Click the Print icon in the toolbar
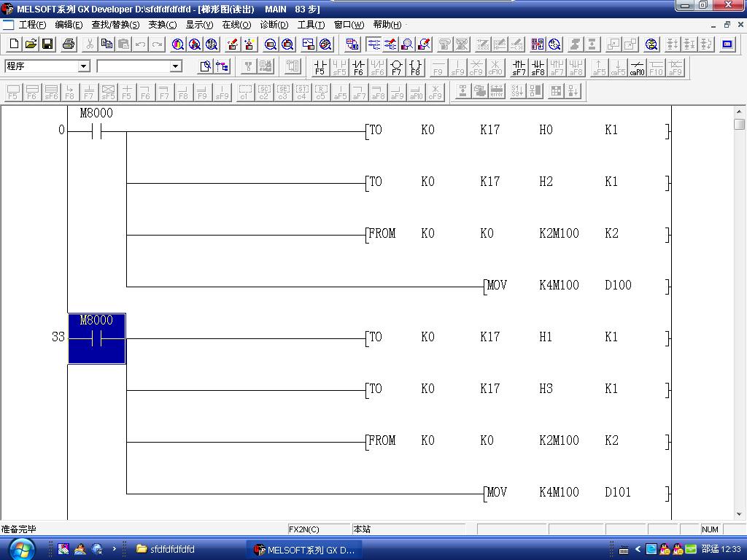This screenshot has width=747, height=560. click(69, 44)
